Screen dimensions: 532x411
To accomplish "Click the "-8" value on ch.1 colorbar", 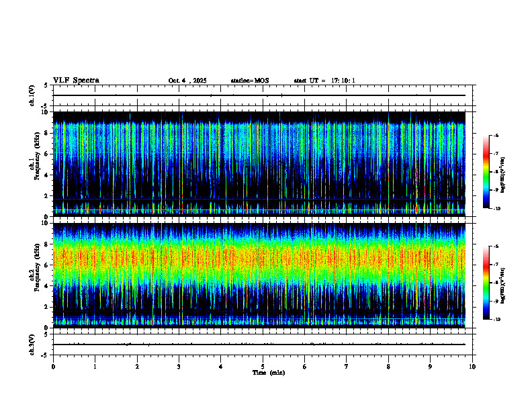I will (x=496, y=172).
